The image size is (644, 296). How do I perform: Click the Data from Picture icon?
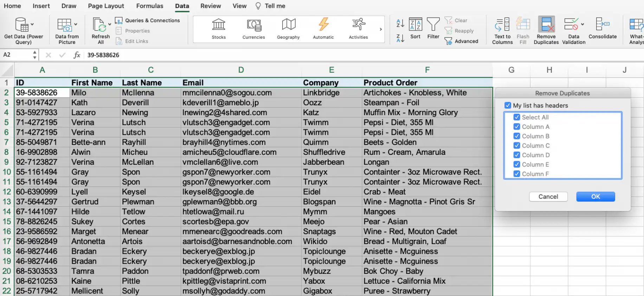click(x=64, y=25)
